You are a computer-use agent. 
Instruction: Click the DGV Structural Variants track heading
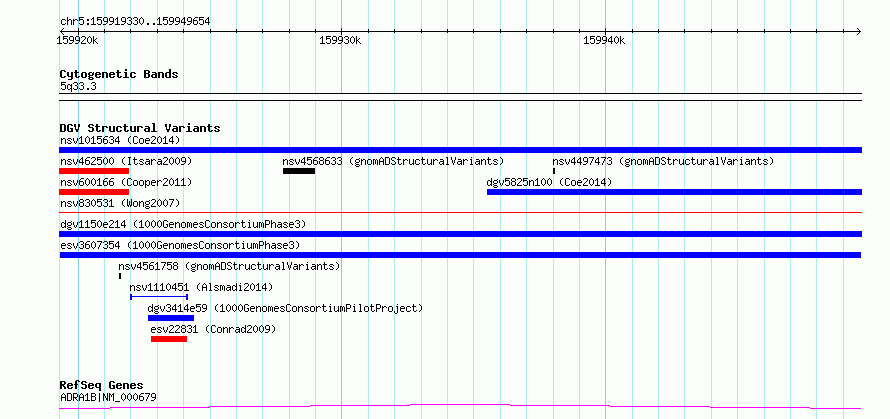click(140, 128)
